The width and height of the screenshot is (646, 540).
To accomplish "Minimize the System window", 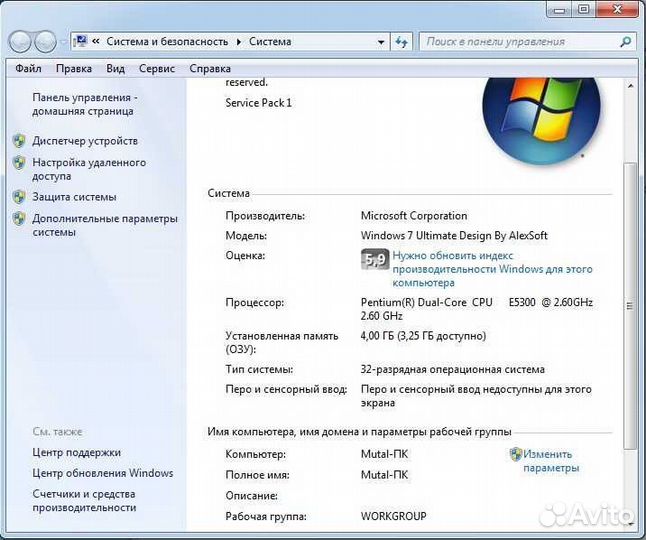I will pos(559,9).
